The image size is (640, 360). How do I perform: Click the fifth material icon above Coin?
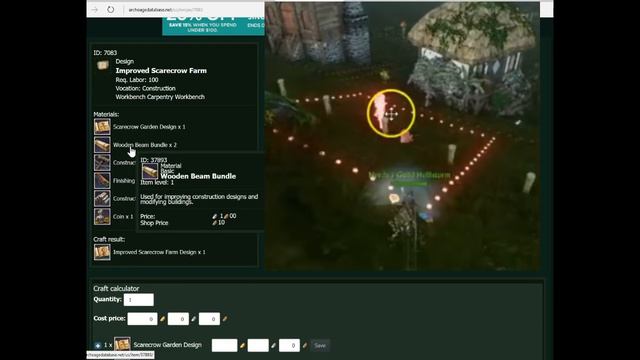[102, 199]
